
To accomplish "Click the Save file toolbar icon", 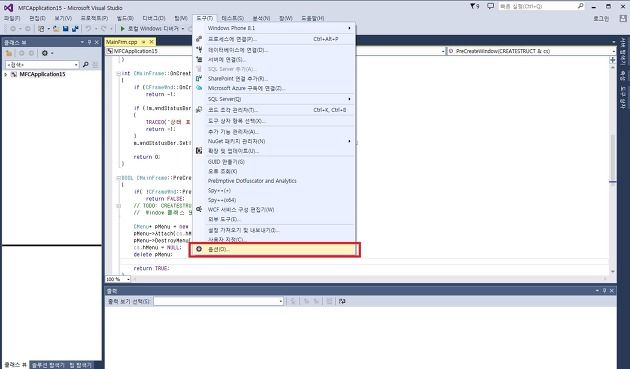I will coord(65,29).
